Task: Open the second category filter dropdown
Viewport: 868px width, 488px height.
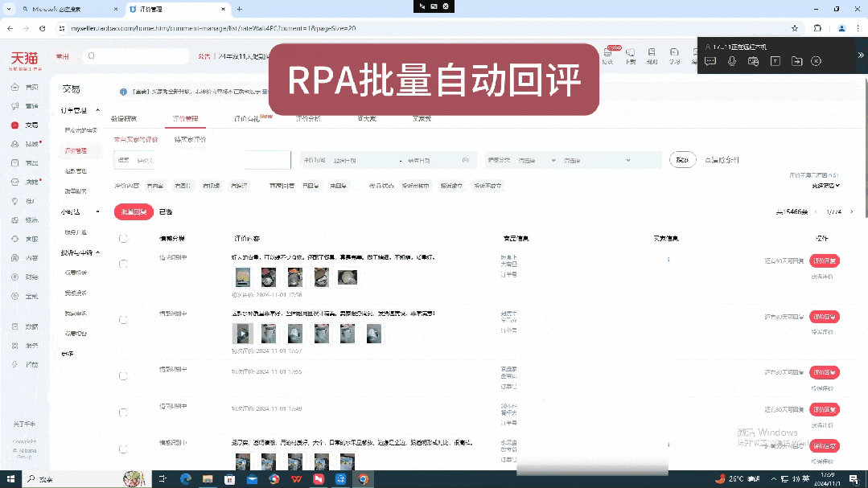Action: [x=599, y=160]
